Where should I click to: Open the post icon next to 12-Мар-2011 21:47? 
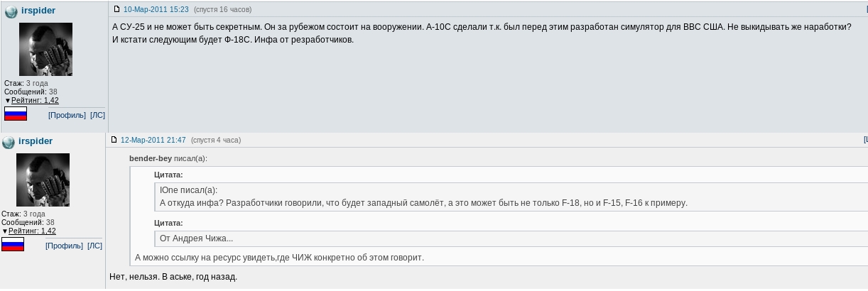[x=114, y=140]
